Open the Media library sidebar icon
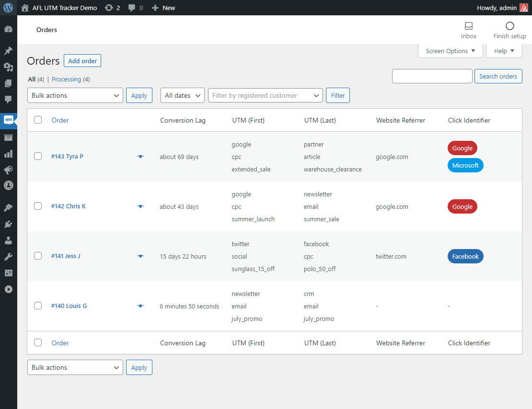 [8, 67]
